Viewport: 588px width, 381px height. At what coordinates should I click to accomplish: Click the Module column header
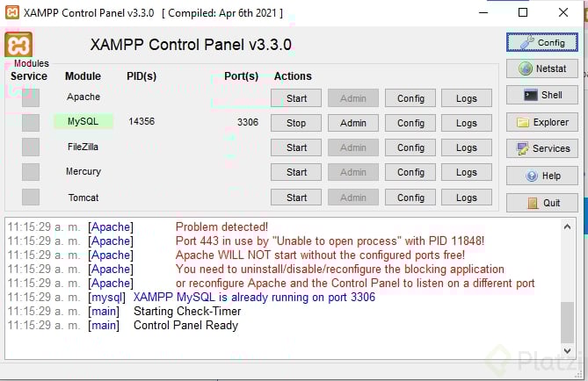coord(83,76)
